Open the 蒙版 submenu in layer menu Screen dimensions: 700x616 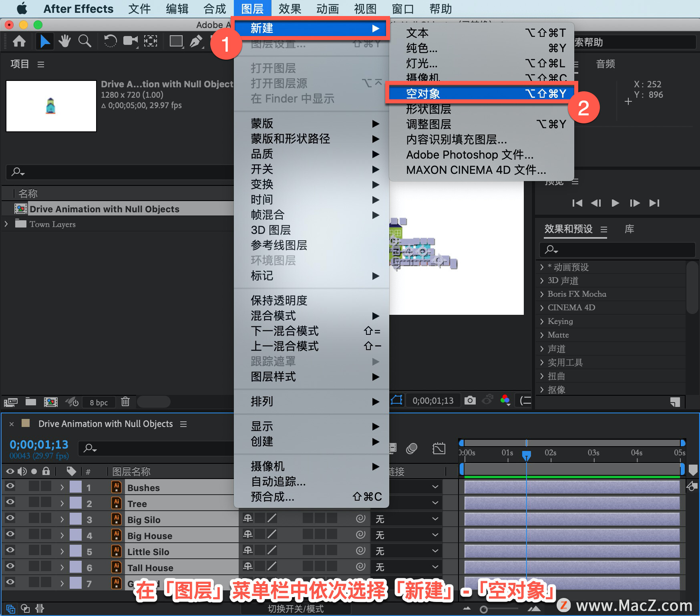click(312, 123)
